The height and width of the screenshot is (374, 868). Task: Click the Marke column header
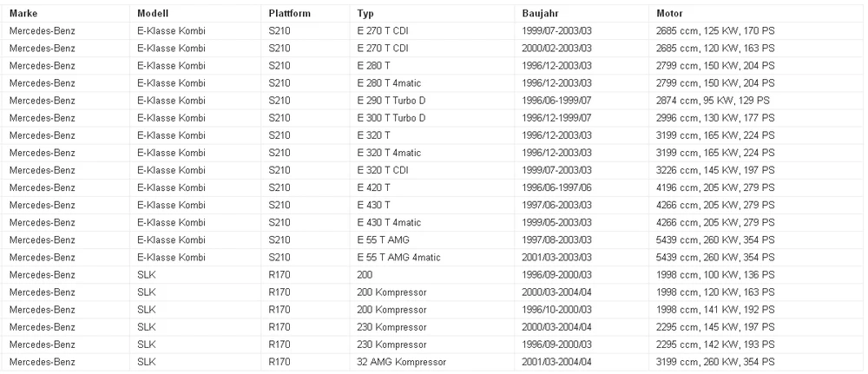[66, 13]
